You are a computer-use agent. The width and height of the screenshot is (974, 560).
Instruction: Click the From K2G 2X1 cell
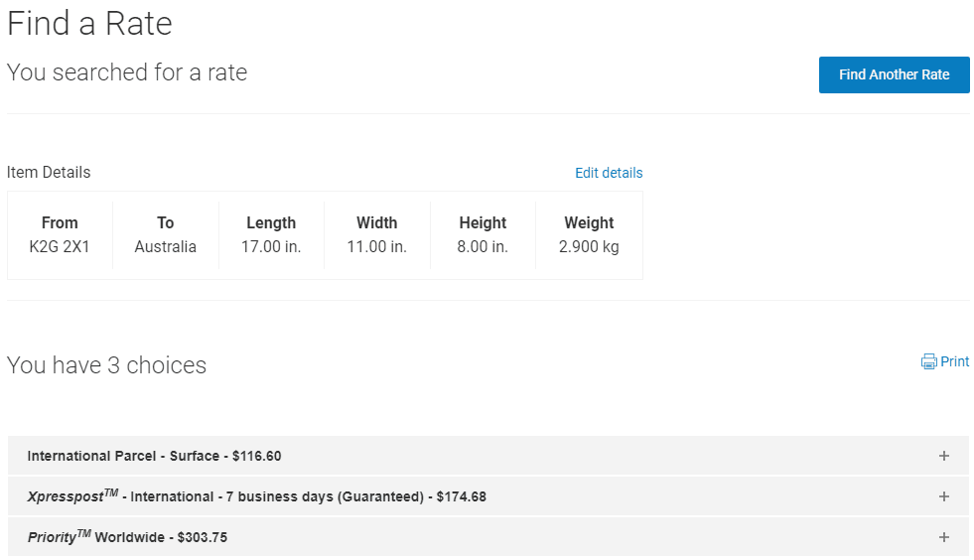tap(60, 235)
